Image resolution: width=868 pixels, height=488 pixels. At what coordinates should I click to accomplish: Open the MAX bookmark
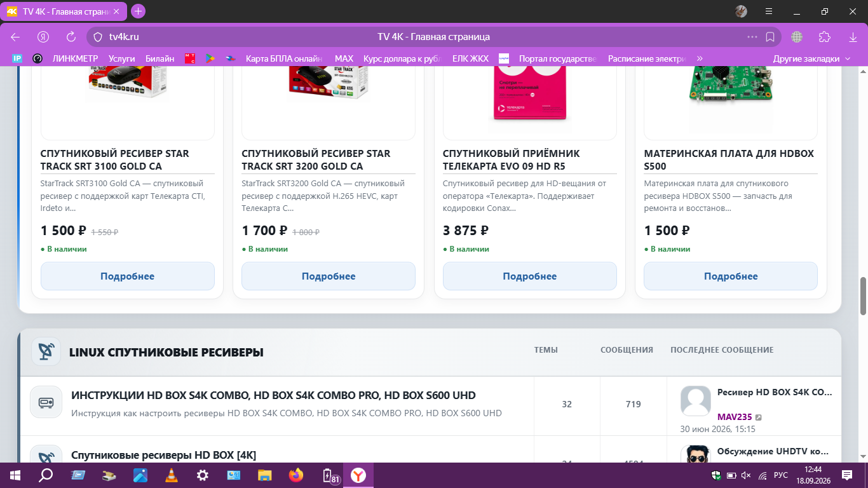(344, 58)
